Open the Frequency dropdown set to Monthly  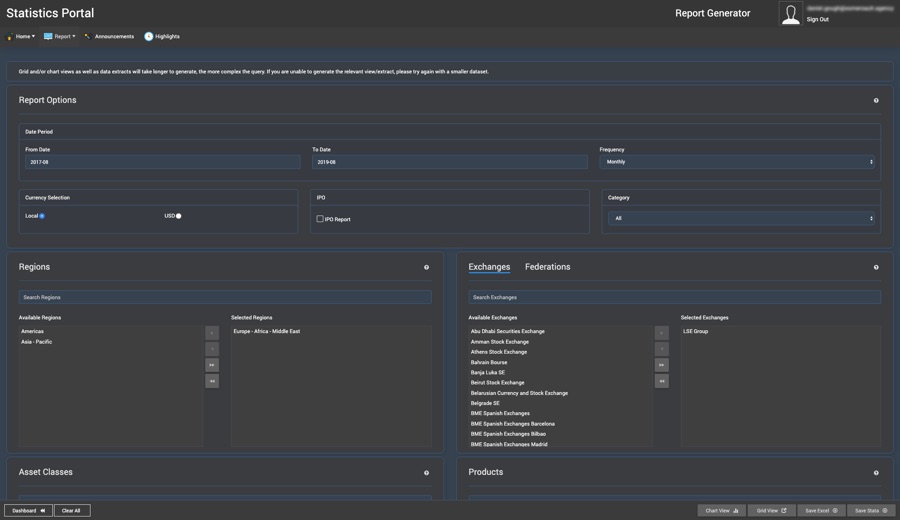pos(739,162)
